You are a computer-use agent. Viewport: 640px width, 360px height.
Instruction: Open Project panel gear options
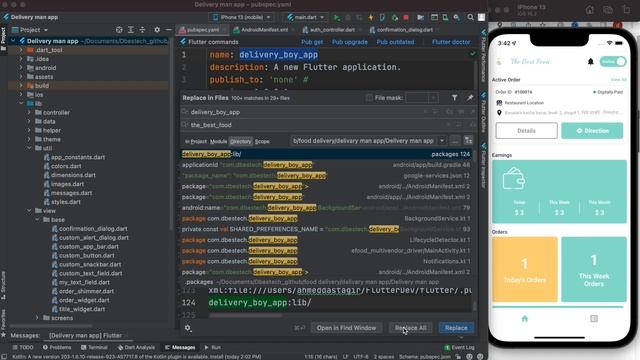point(157,30)
